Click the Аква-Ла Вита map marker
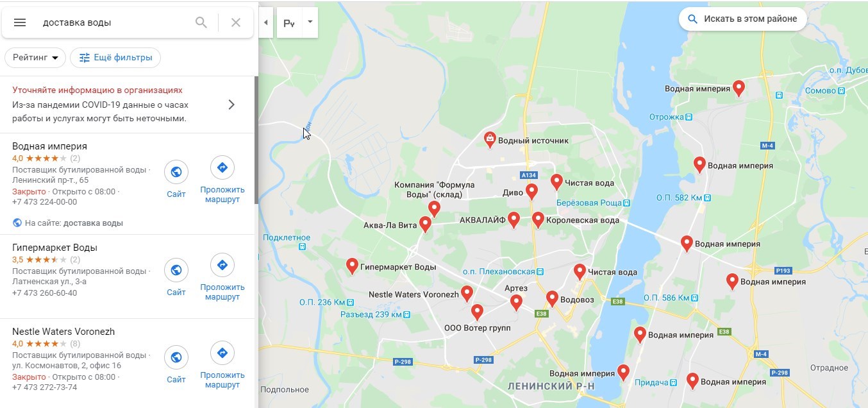 click(x=425, y=224)
